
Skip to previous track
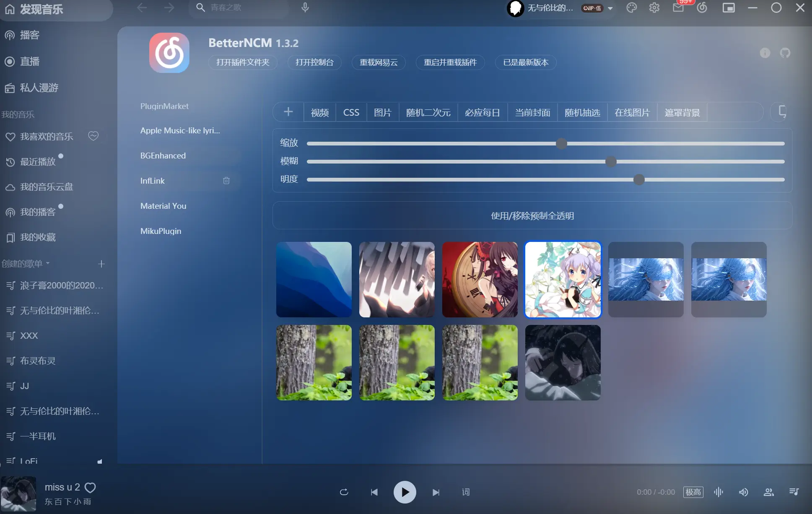coord(374,492)
